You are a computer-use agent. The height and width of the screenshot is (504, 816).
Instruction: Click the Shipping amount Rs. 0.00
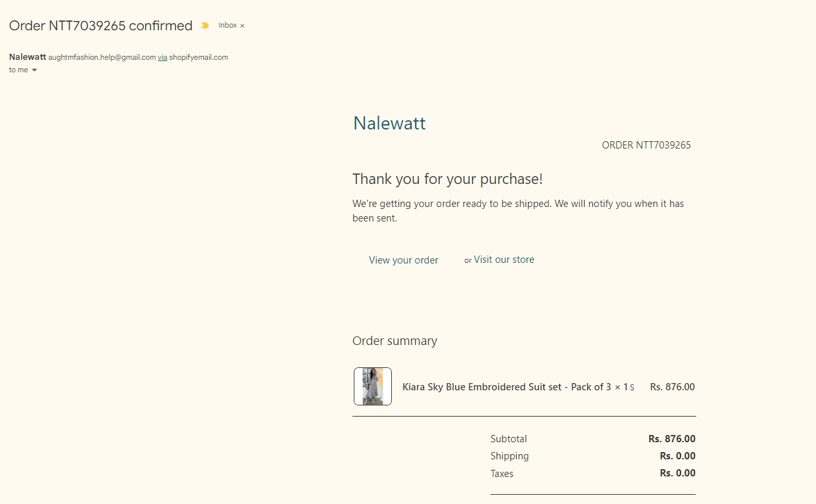point(677,456)
